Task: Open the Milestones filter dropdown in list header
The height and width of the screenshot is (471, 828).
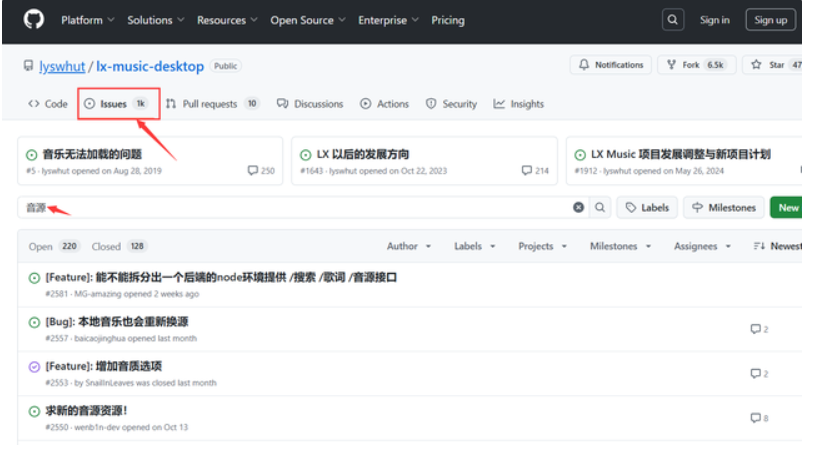Action: coord(620,246)
